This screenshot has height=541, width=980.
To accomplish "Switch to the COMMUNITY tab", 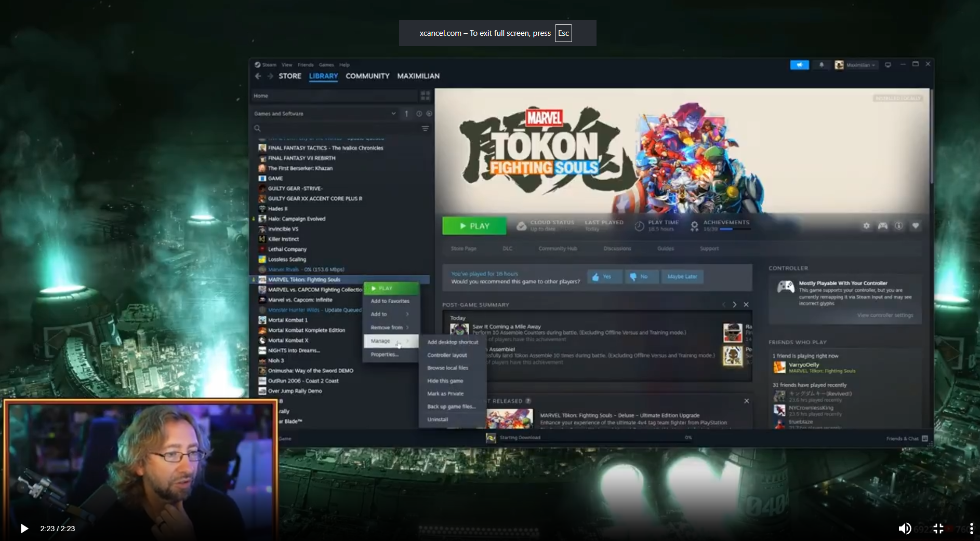I will click(367, 76).
